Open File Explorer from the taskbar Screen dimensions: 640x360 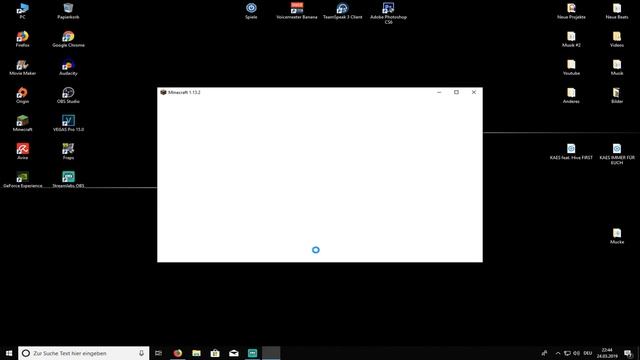[x=196, y=353]
